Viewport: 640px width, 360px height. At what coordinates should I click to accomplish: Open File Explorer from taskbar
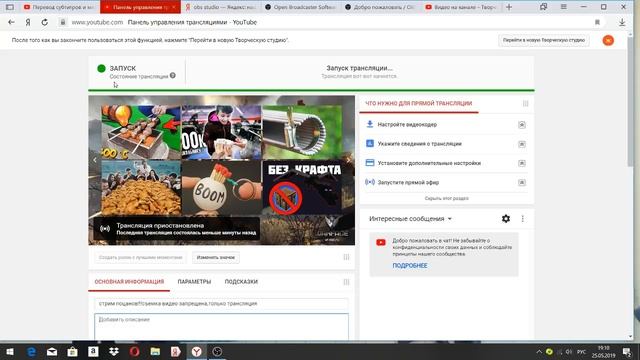click(x=155, y=352)
